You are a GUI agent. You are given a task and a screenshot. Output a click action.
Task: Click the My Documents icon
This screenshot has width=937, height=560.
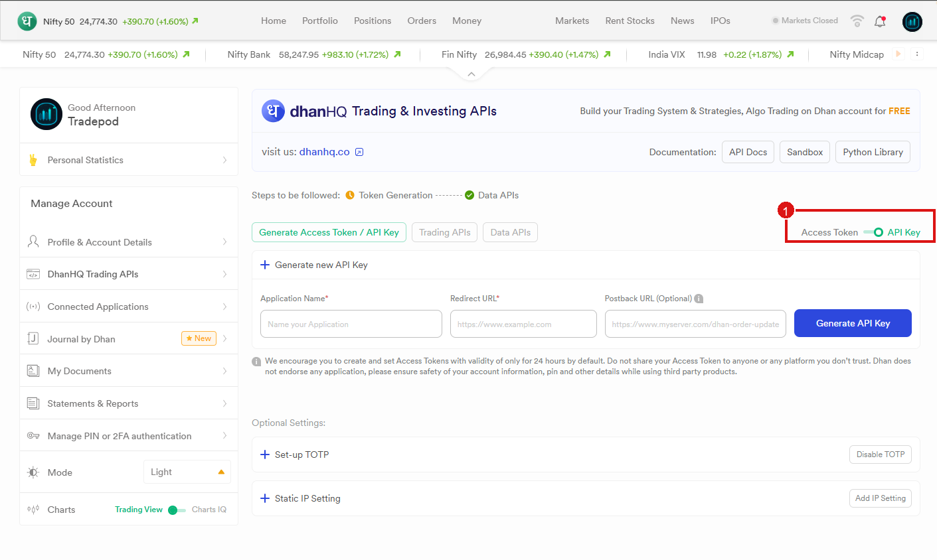click(x=33, y=371)
